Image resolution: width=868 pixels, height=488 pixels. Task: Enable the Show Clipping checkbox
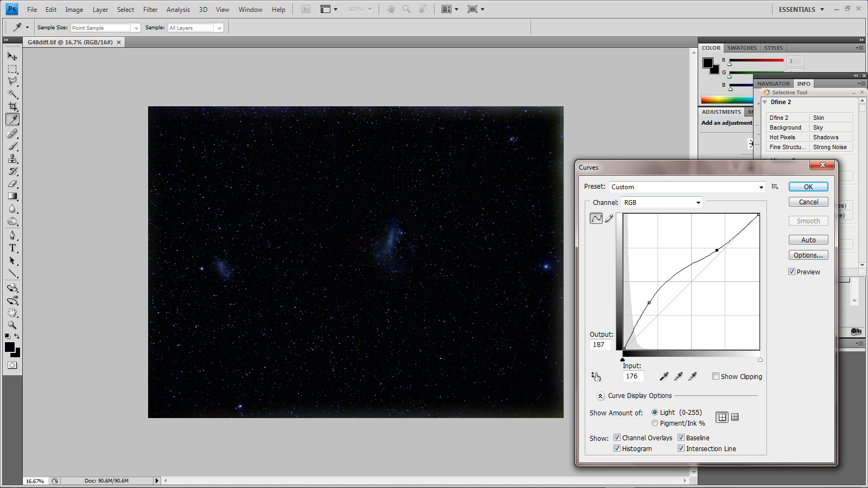pos(716,376)
